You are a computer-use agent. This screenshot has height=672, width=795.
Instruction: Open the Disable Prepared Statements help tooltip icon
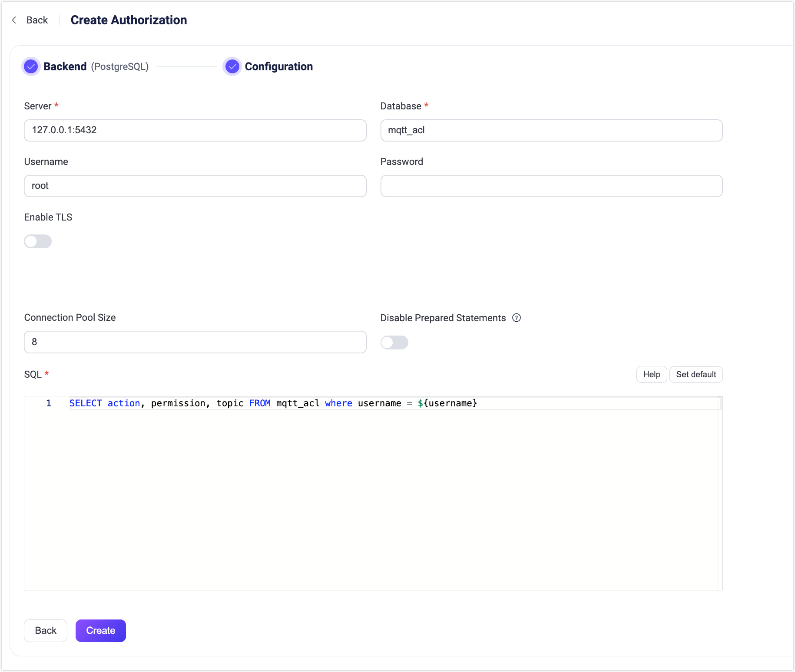pos(516,318)
